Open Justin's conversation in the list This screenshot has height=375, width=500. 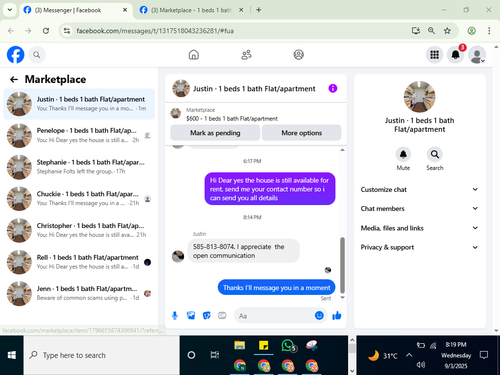pos(79,104)
